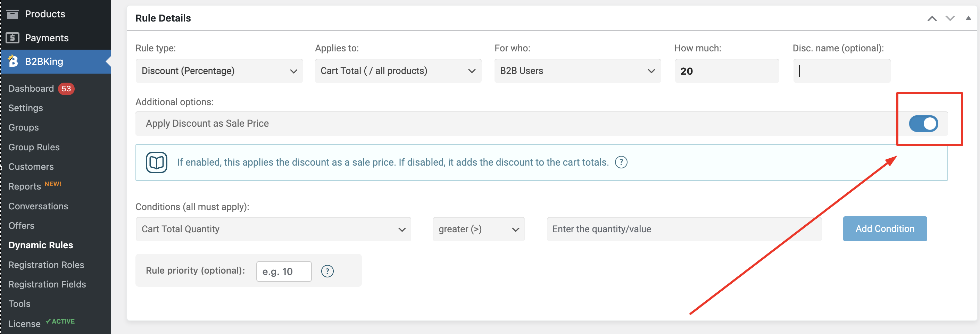Open the Groups page
The image size is (980, 334).
tap(24, 127)
